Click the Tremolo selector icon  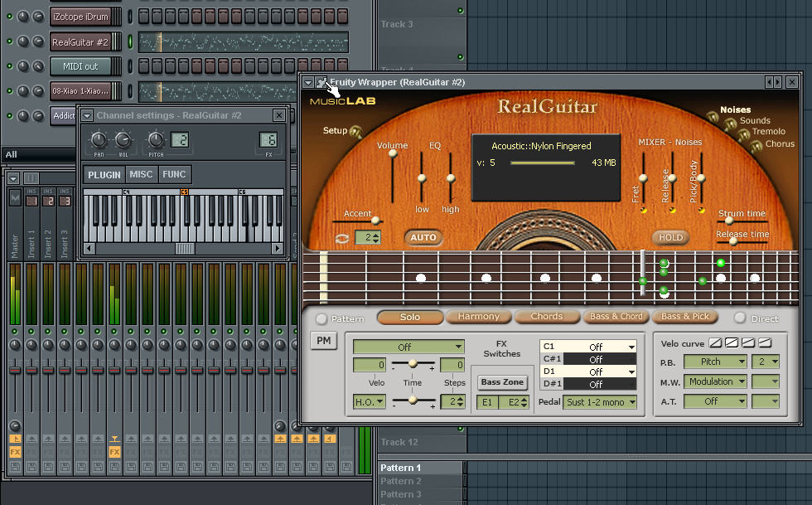pos(743,135)
